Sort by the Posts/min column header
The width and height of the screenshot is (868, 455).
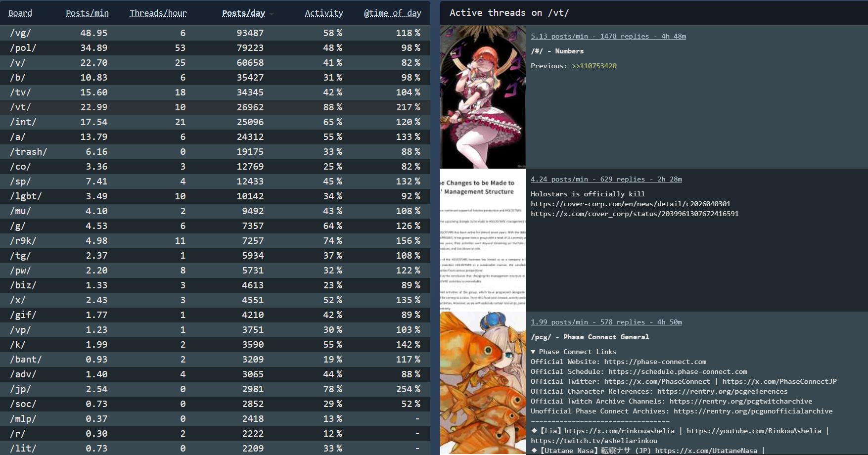(x=87, y=13)
